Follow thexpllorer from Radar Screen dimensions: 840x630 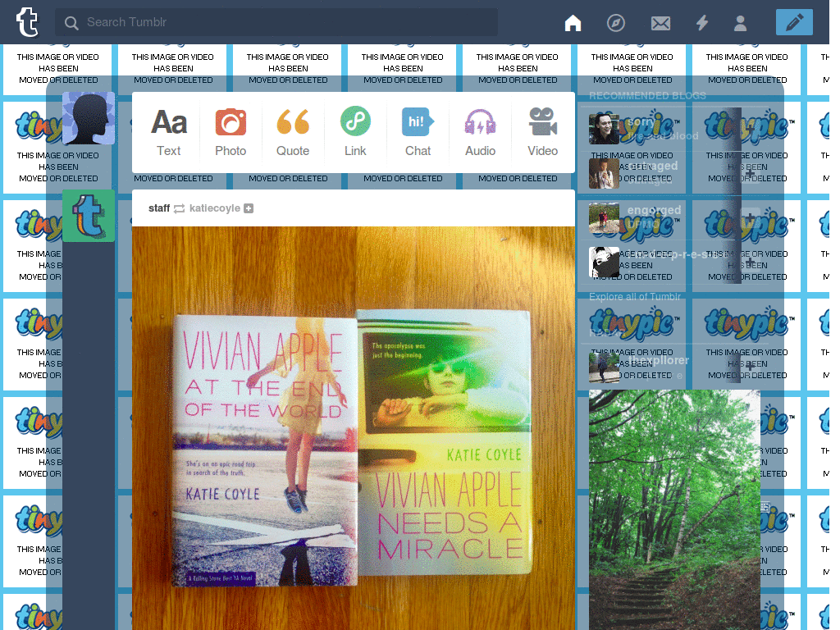(750, 367)
